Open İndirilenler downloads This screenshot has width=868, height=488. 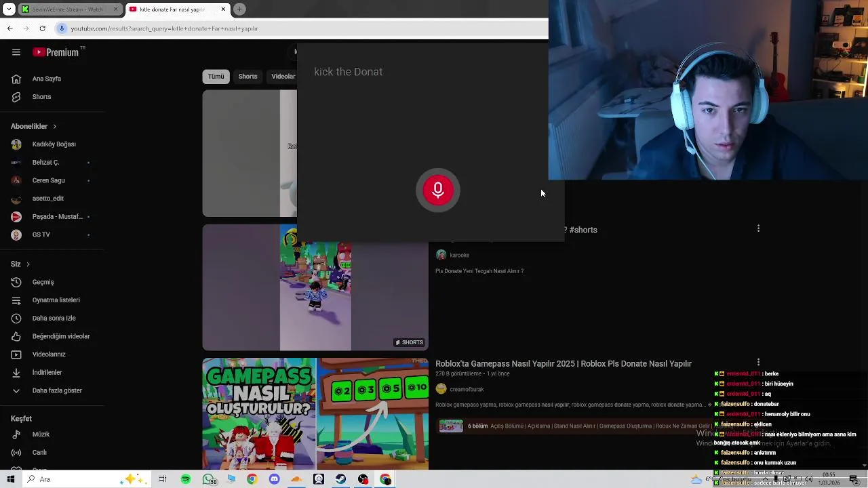click(52, 372)
